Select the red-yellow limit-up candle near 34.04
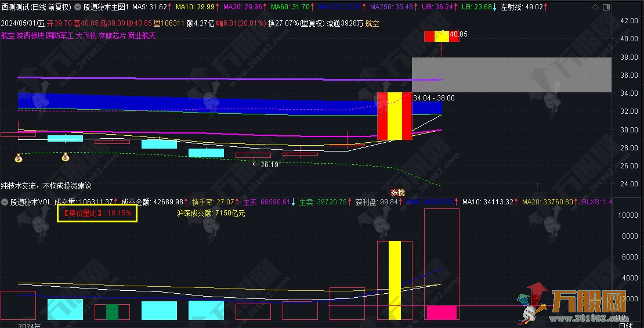The image size is (644, 328). tap(395, 116)
